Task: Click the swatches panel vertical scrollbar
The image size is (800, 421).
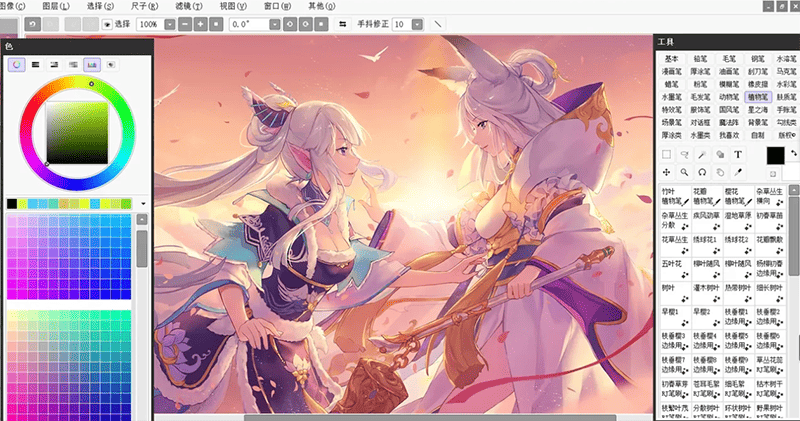Action: [x=142, y=249]
